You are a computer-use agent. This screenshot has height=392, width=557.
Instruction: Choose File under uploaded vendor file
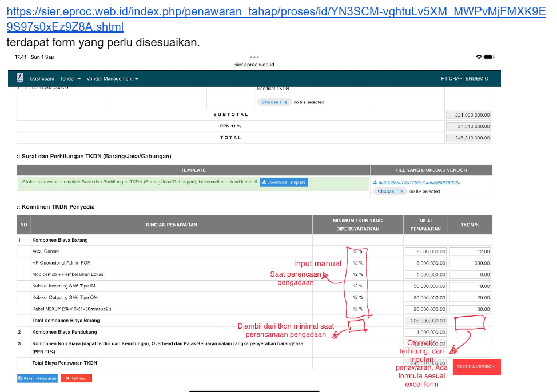(391, 191)
